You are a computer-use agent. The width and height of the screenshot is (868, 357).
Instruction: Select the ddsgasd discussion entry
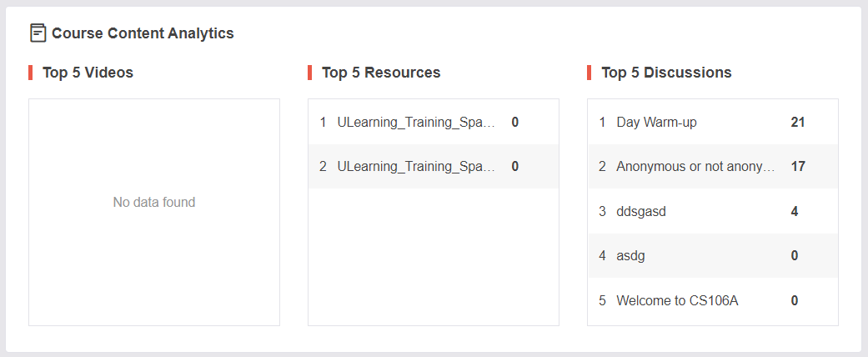tap(712, 211)
